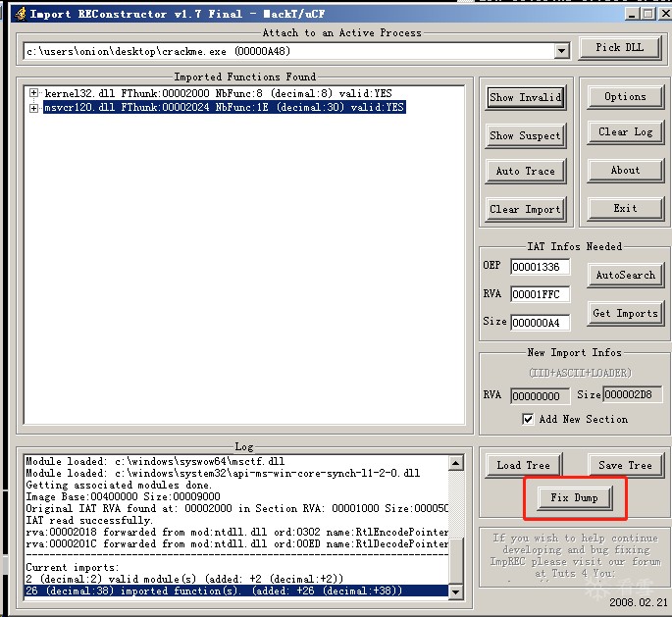This screenshot has width=672, height=617.
Task: Click the New Import Size field 000002D8
Action: click(633, 394)
